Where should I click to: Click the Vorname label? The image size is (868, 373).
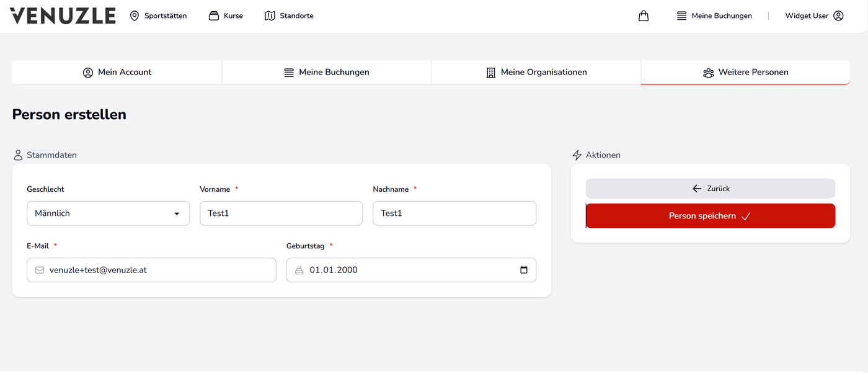[x=215, y=189]
